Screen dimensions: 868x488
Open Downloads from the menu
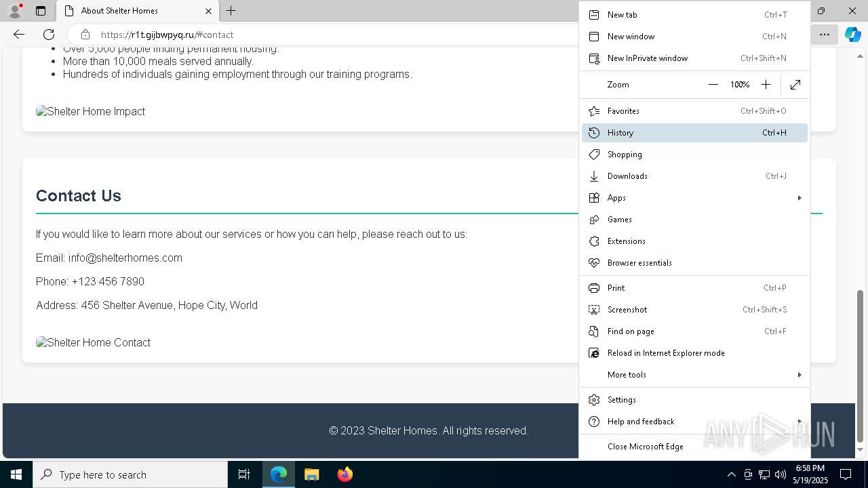(x=694, y=176)
